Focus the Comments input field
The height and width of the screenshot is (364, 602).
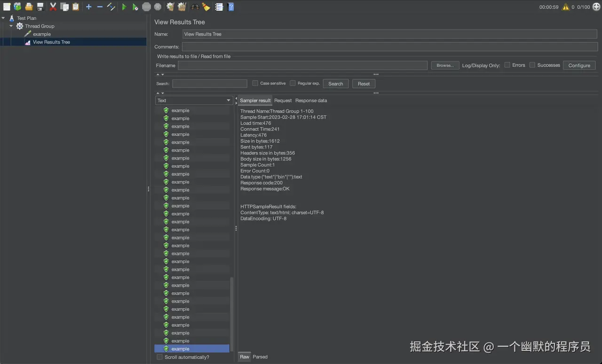coord(391,46)
